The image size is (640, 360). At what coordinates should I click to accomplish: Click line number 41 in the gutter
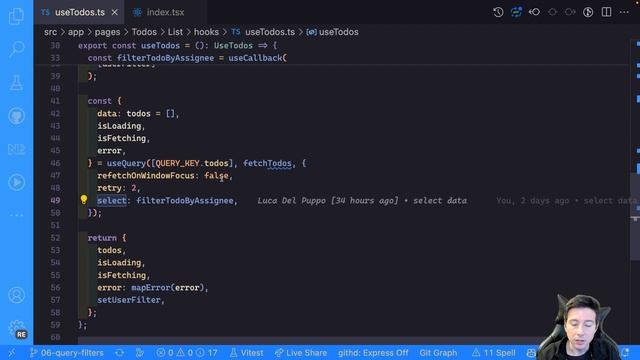click(x=56, y=101)
